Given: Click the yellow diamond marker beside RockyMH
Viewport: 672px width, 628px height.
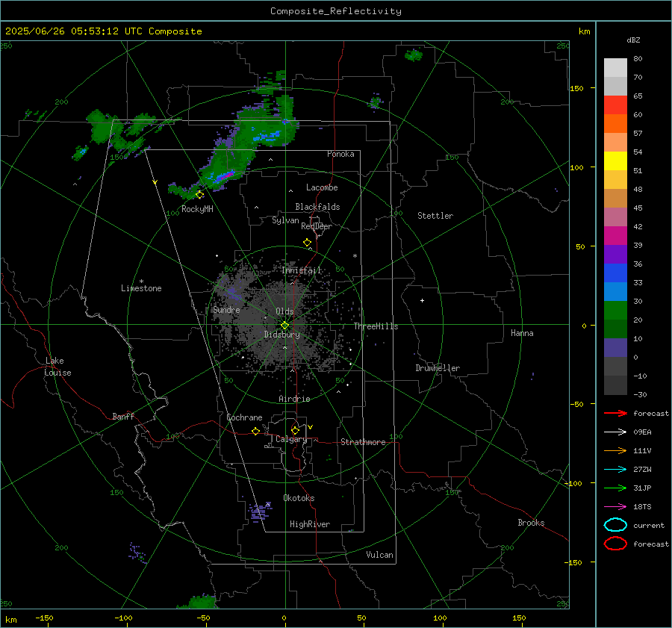Looking at the screenshot, I should point(199,195).
